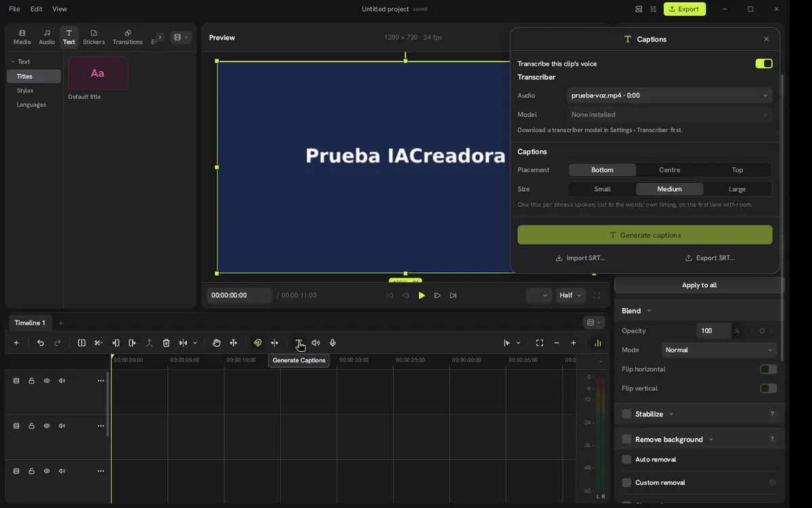This screenshot has height=508, width=812.
Task: Click the Export button
Action: (x=684, y=9)
